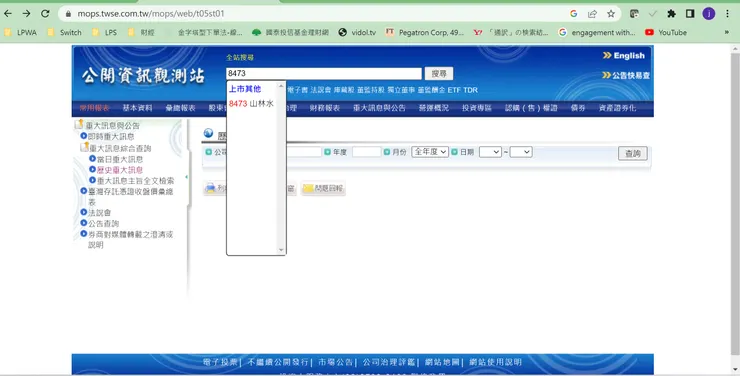Open Google Lens icon in address bar
This screenshot has height=376, width=740.
point(573,14)
